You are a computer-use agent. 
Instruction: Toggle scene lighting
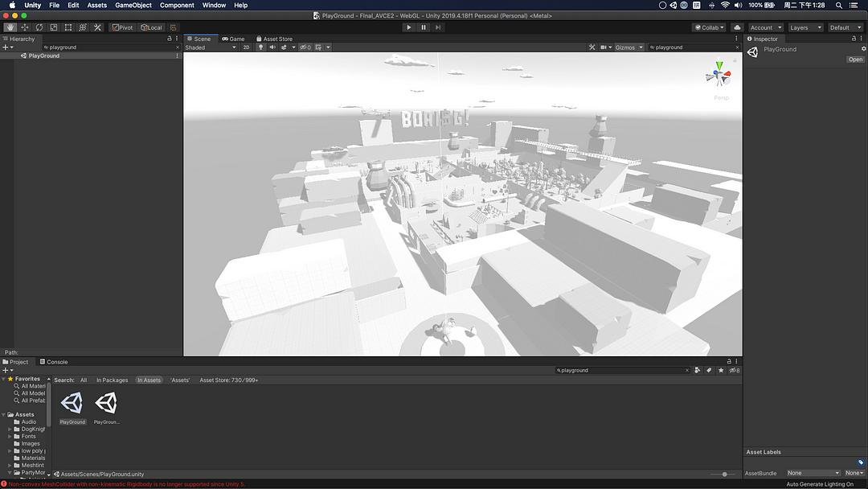(260, 47)
